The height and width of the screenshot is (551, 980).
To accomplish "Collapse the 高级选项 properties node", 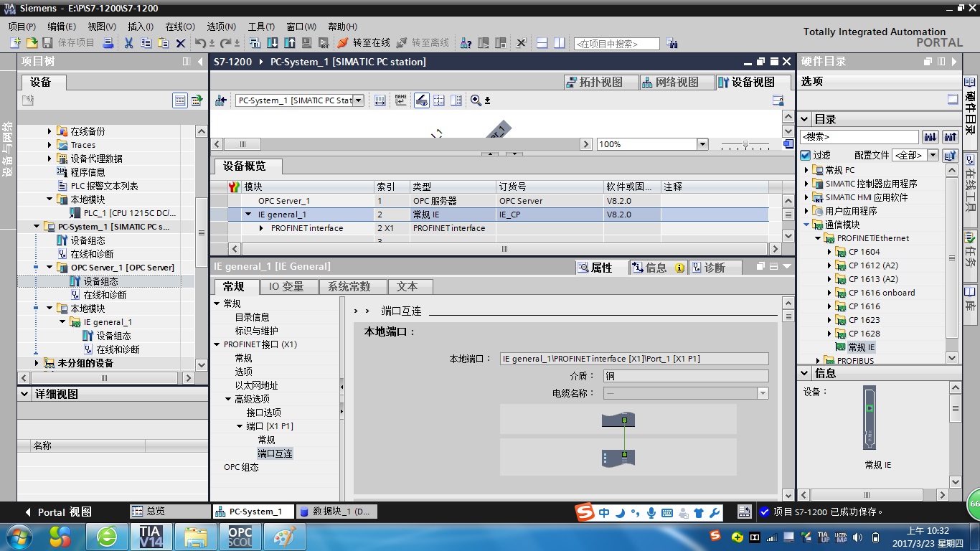I will pyautogui.click(x=229, y=399).
